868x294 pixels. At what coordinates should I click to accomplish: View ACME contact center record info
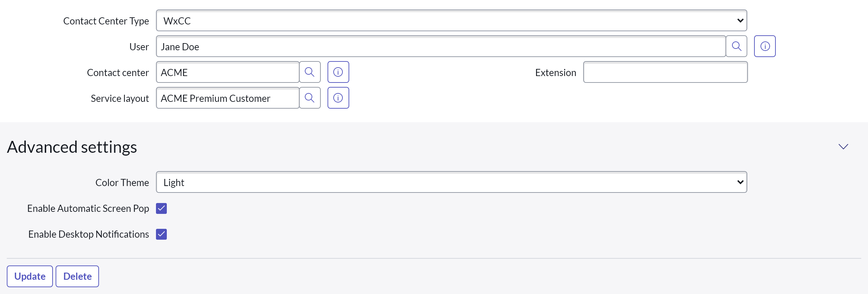tap(338, 72)
